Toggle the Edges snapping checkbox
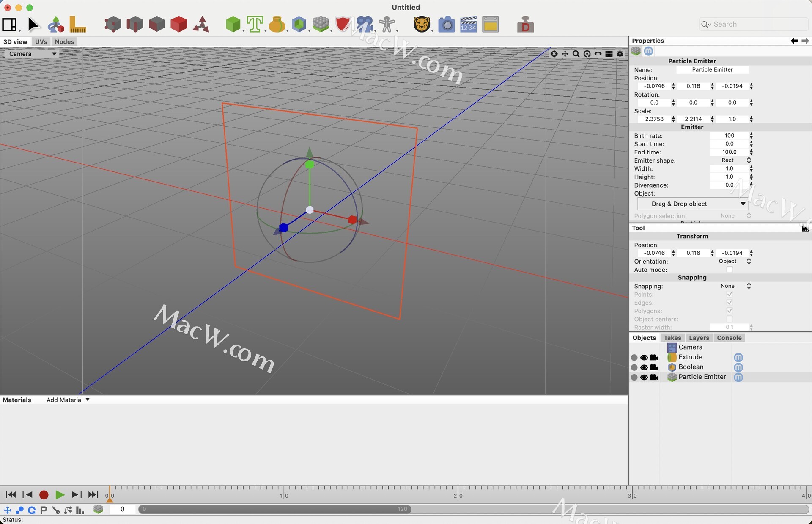The height and width of the screenshot is (524, 812). coord(730,303)
